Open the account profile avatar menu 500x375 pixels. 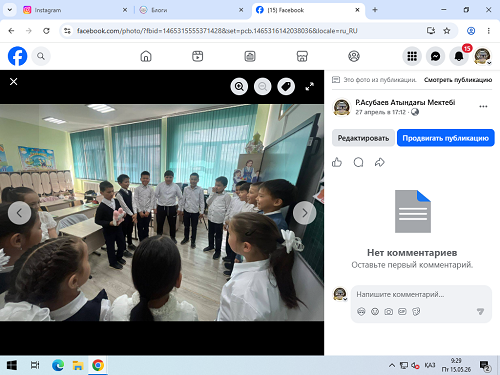[x=482, y=56]
